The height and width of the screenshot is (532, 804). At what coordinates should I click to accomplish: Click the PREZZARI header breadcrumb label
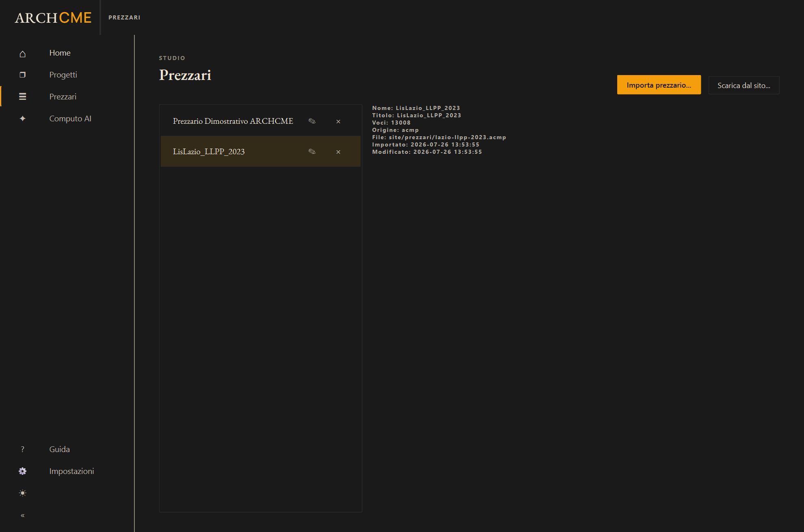point(124,17)
